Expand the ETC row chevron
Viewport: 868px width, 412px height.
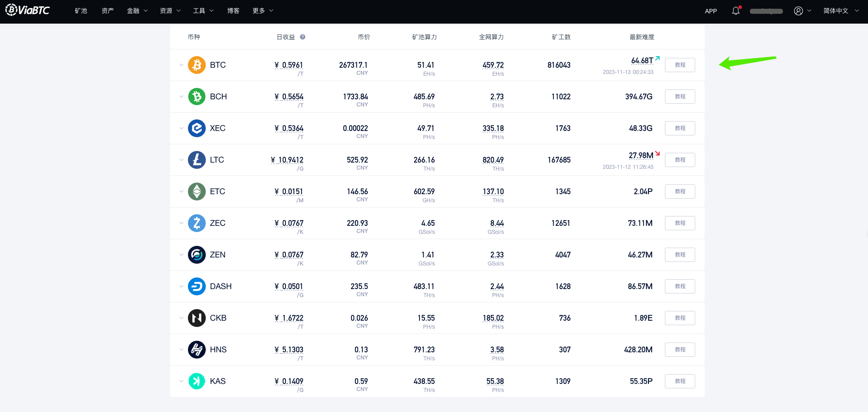[181, 192]
